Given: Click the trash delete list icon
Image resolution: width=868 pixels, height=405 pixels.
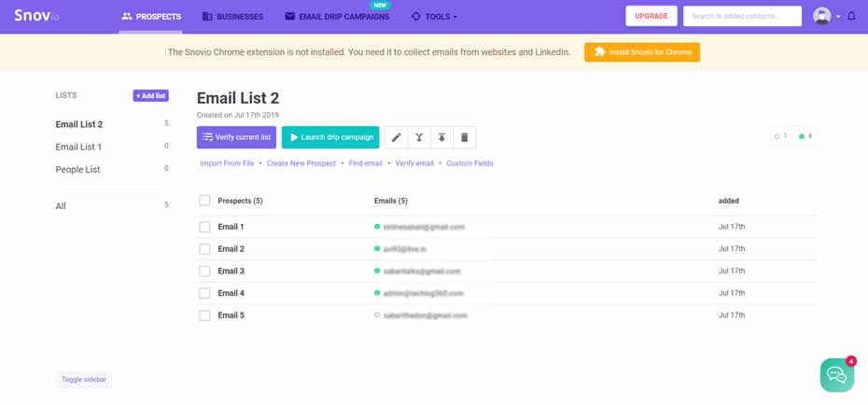Looking at the screenshot, I should point(465,137).
